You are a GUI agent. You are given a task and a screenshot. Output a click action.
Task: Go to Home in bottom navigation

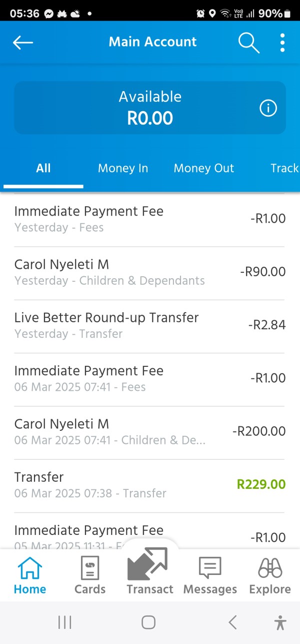30,575
